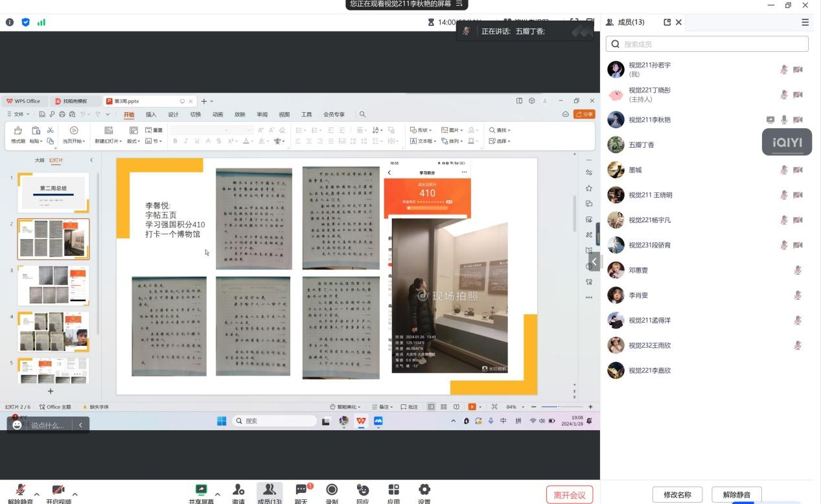This screenshot has height=504, width=821.
Task: Click the invite (邀请) icon
Action: [238, 490]
